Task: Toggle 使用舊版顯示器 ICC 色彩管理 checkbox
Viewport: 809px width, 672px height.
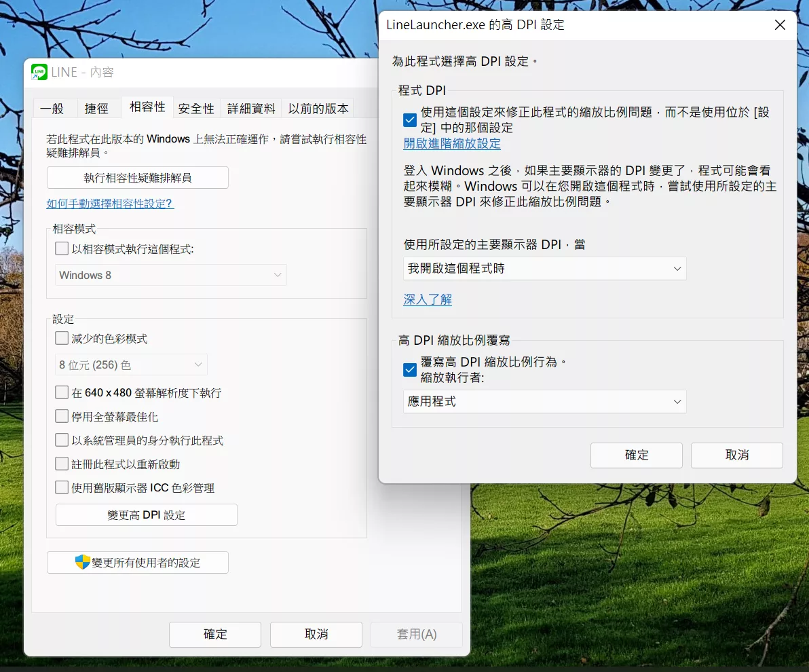Action: click(x=62, y=488)
